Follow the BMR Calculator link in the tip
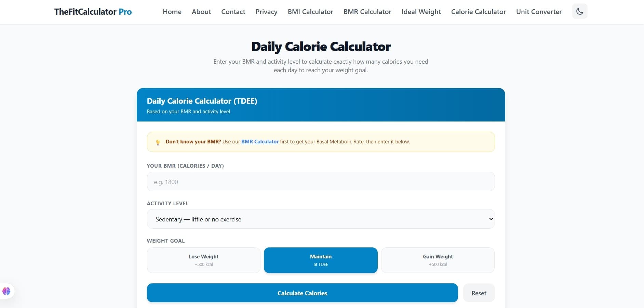This screenshot has width=644, height=308. (x=260, y=141)
